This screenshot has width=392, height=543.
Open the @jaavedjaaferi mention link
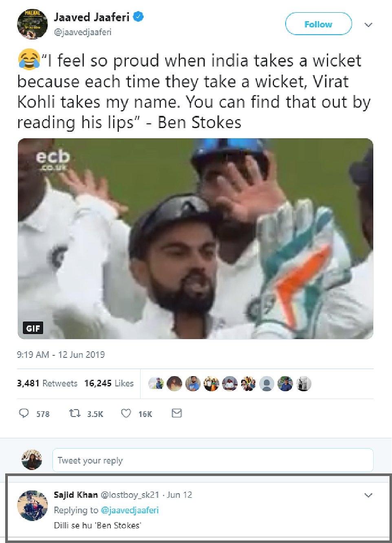point(130,510)
